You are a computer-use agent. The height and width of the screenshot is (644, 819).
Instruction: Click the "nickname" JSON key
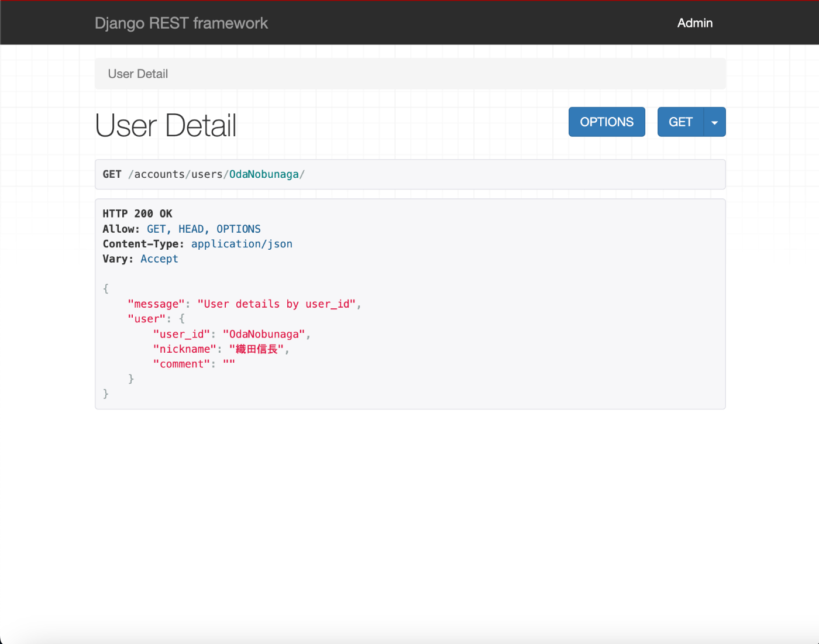185,349
